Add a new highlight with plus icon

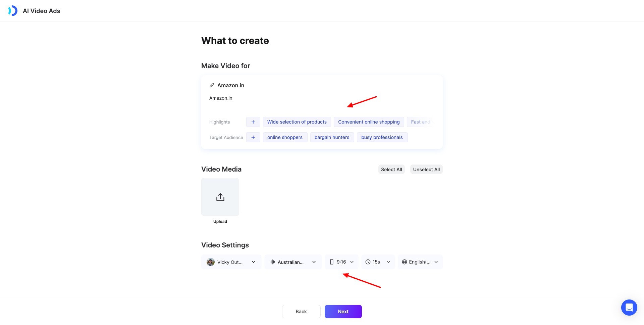pos(253,122)
